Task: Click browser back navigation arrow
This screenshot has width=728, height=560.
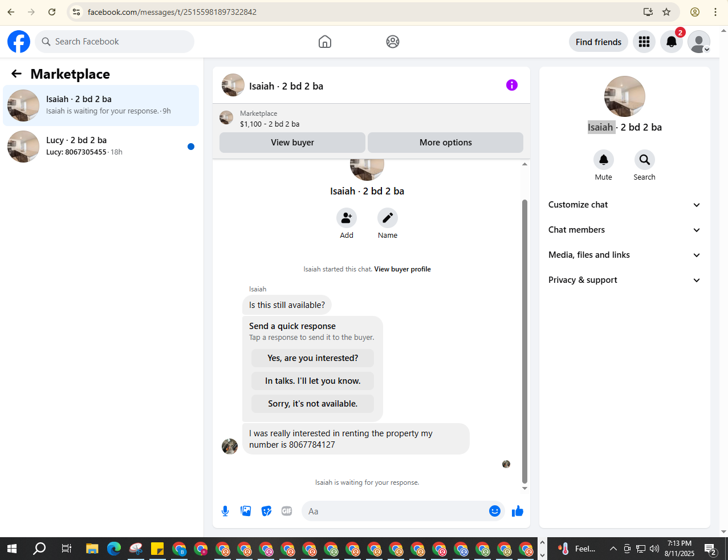Action: click(11, 12)
